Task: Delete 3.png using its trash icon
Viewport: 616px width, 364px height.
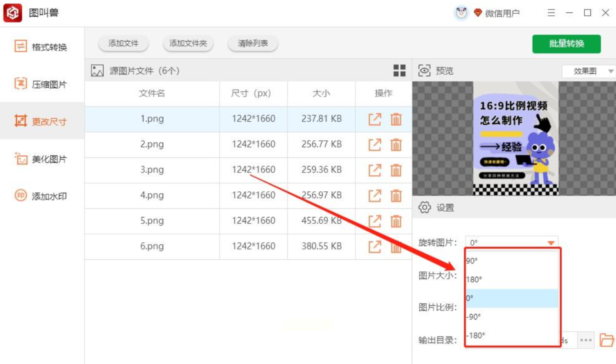Action: tap(396, 170)
